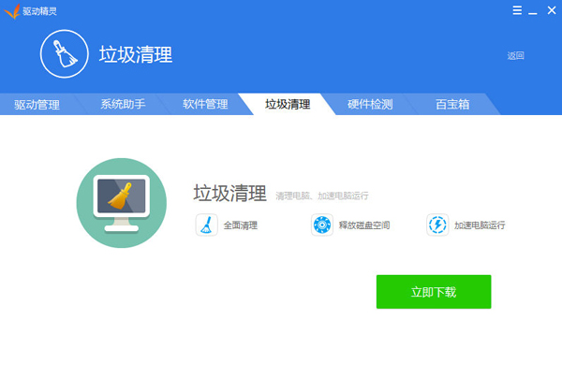Open the 系统助手 tab
Viewport: 562px width, 392px height.
[x=123, y=105]
